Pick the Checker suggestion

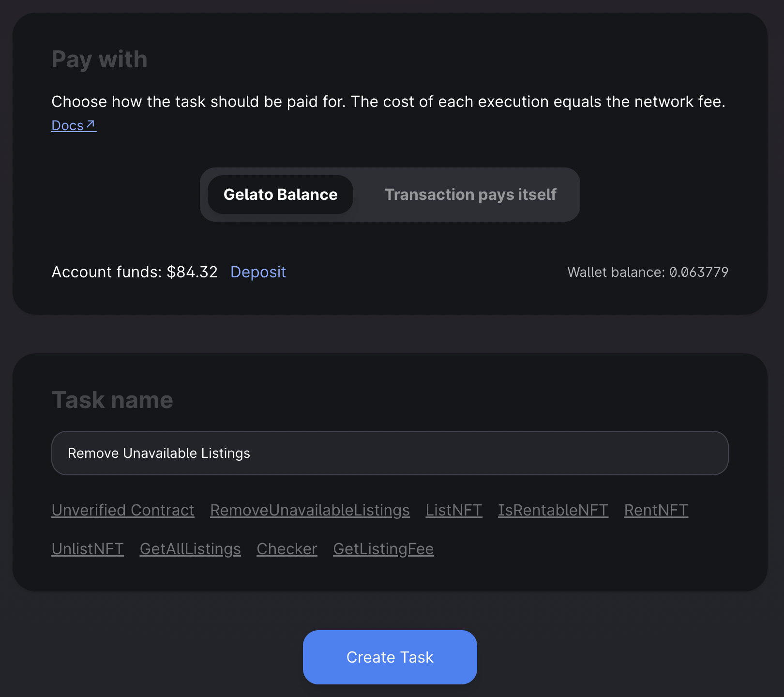(x=286, y=549)
